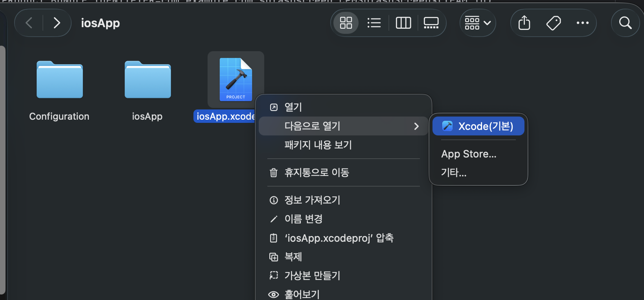This screenshot has height=300, width=644.
Task: Choose 훑어보기 in context menu
Action: click(x=343, y=294)
